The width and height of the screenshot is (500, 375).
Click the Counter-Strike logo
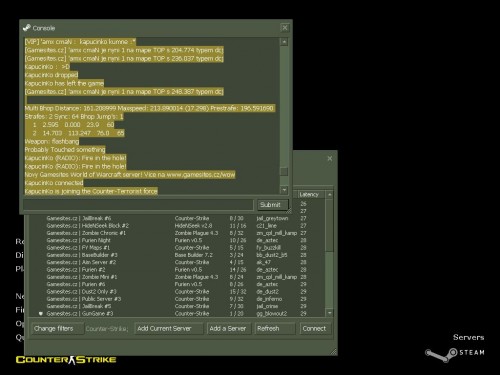pos(66,360)
